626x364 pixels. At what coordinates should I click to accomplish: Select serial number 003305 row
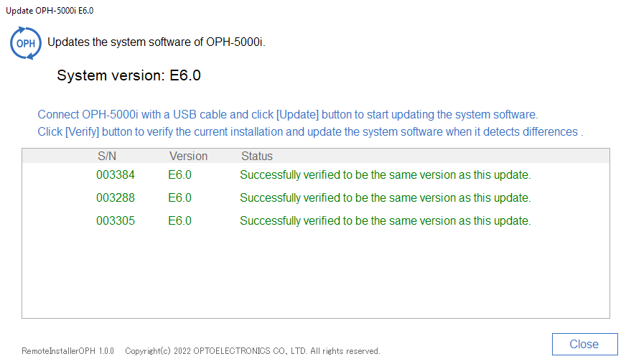point(315,220)
